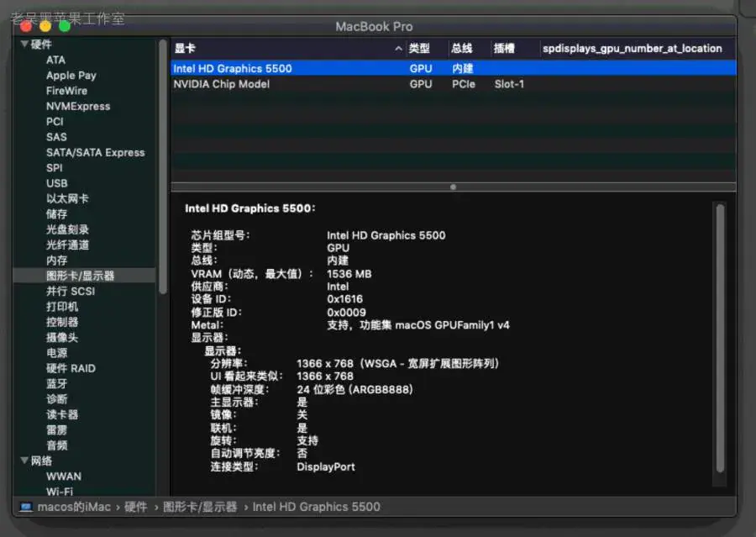Click device ID value 0x1616
Screen dimensions: 756x537
(344, 299)
